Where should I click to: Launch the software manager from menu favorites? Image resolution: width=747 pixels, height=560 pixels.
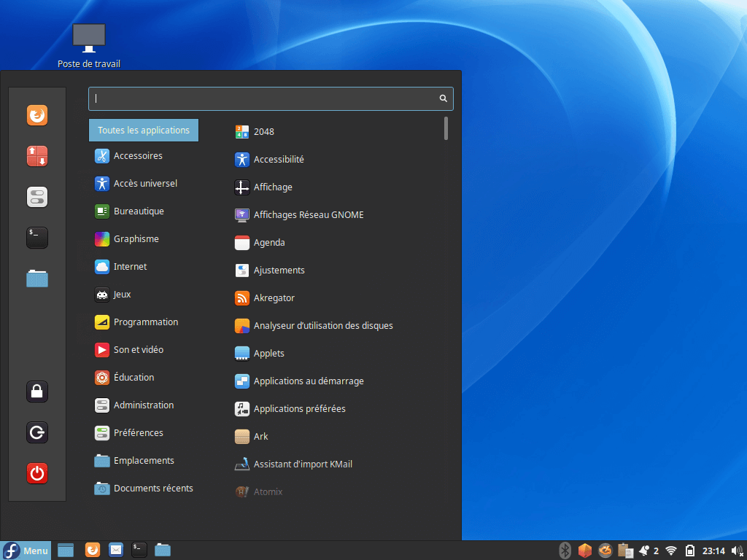37,156
